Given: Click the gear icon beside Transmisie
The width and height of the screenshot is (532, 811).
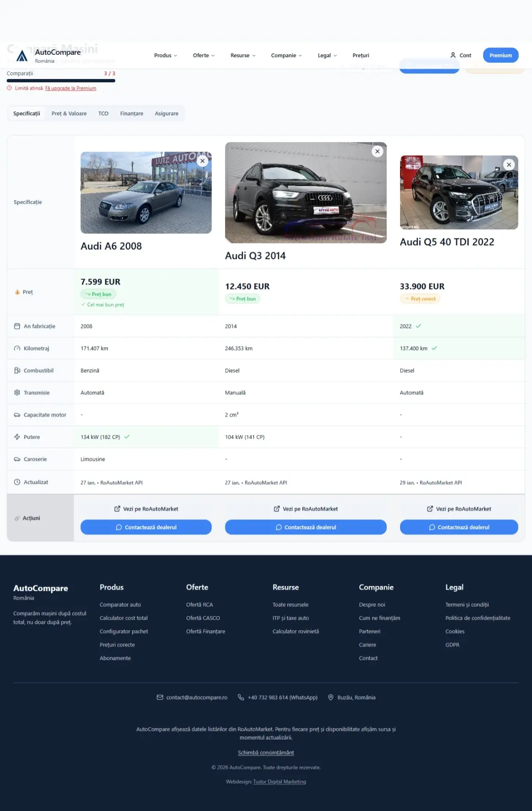Looking at the screenshot, I should click(17, 392).
